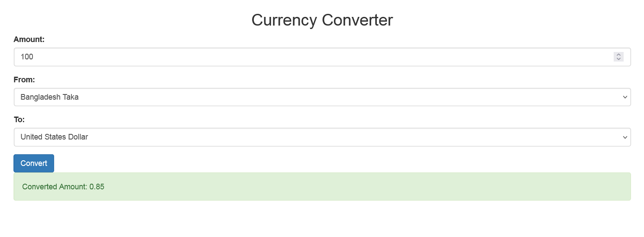The image size is (644, 237).
Task: Select the Bangladesh Taka text in From
Action: (x=49, y=97)
